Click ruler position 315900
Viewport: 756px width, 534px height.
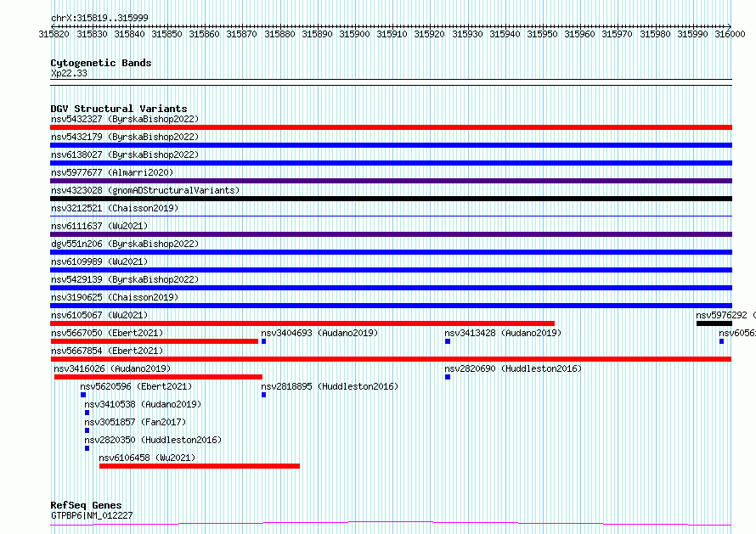354,34
